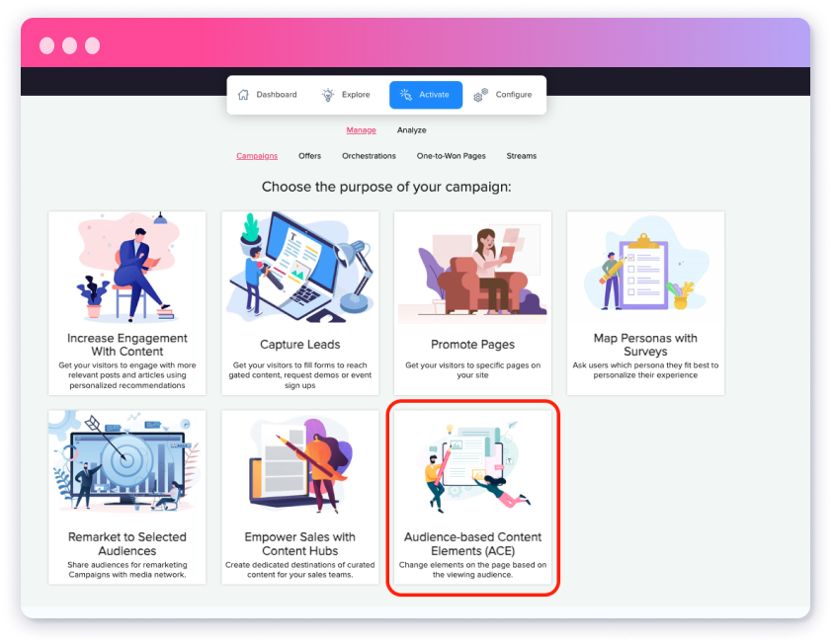Click the Explore lightbulb icon
This screenshot has width=833, height=644.
328,95
